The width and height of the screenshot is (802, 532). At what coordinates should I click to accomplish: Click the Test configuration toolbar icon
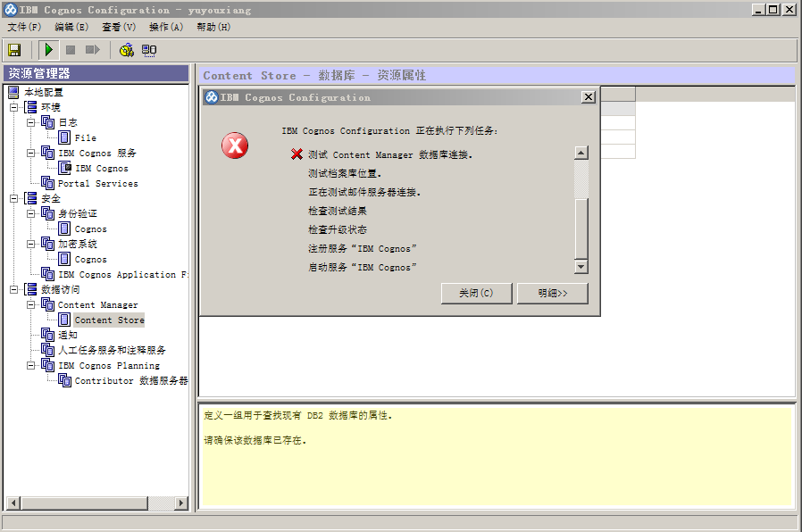click(x=126, y=50)
